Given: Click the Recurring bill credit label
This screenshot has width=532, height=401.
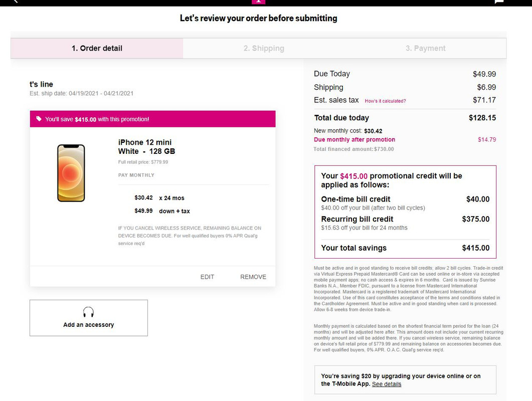Looking at the screenshot, I should [357, 219].
